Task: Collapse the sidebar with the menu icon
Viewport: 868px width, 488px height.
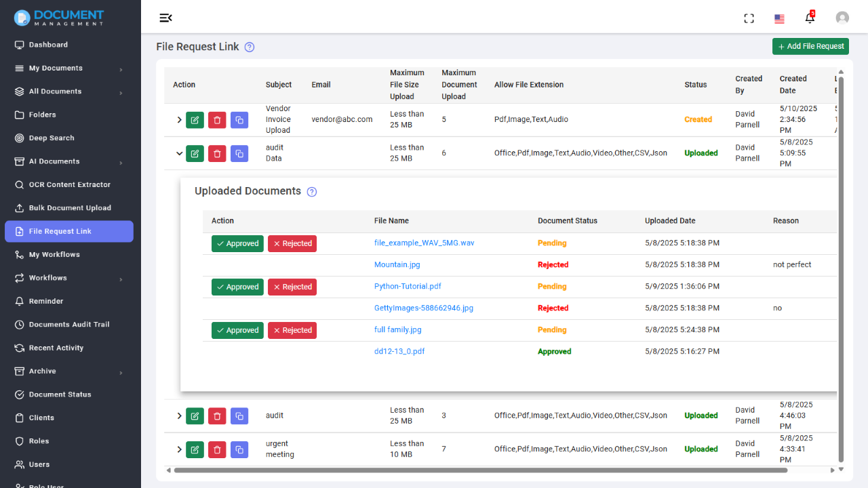Action: click(166, 18)
